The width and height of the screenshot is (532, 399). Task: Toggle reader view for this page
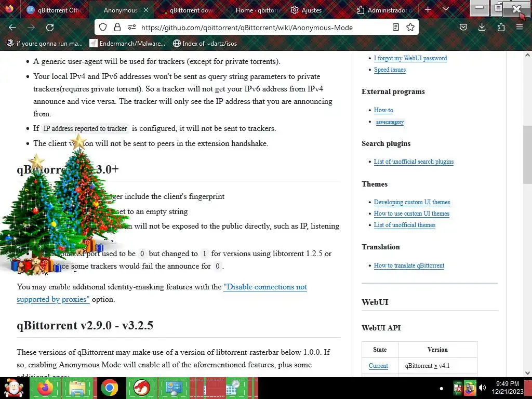(x=395, y=27)
